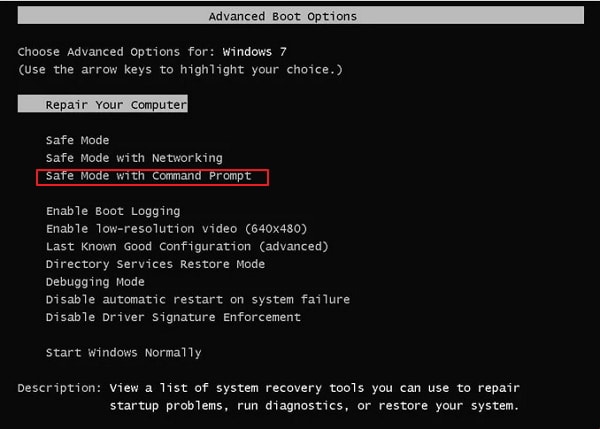Choose Start Windows Normally

pos(124,352)
